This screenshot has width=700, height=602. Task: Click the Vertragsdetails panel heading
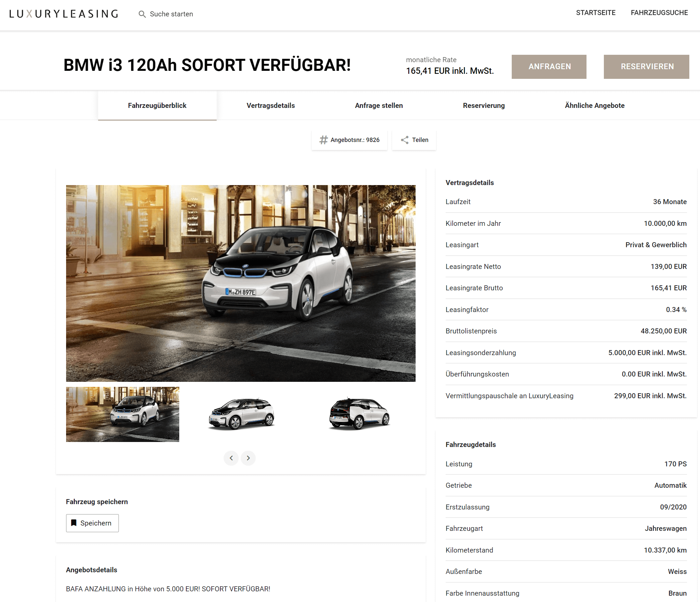click(x=470, y=183)
